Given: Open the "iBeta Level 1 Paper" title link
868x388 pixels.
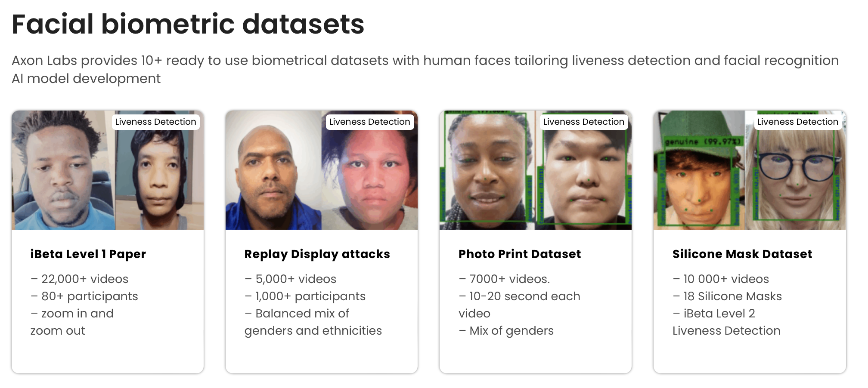Looking at the screenshot, I should point(88,254).
